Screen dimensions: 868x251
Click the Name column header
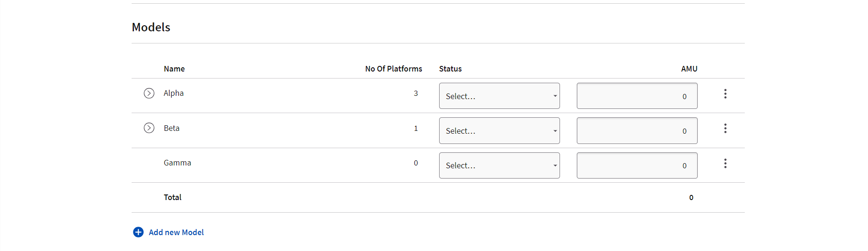(x=174, y=69)
